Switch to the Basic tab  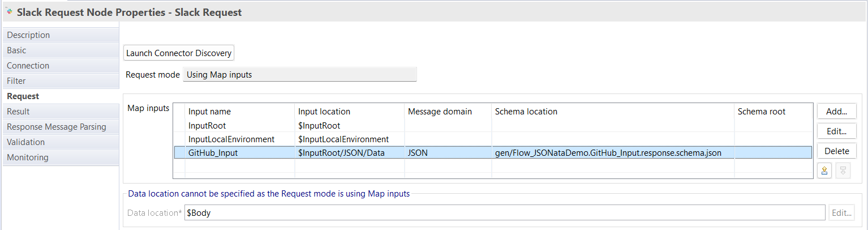60,50
